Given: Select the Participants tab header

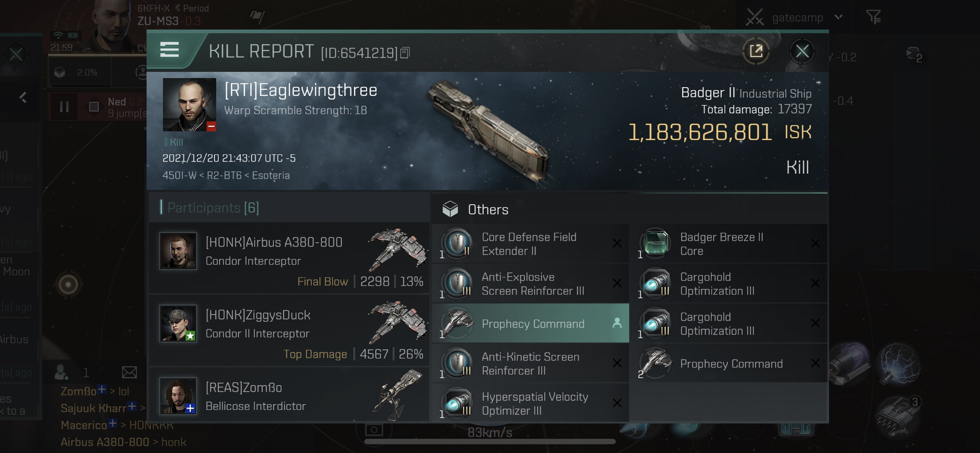Looking at the screenshot, I should click(213, 208).
